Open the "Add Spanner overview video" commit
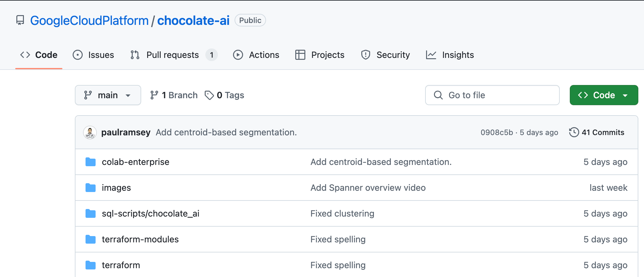This screenshot has height=277, width=644. (368, 188)
